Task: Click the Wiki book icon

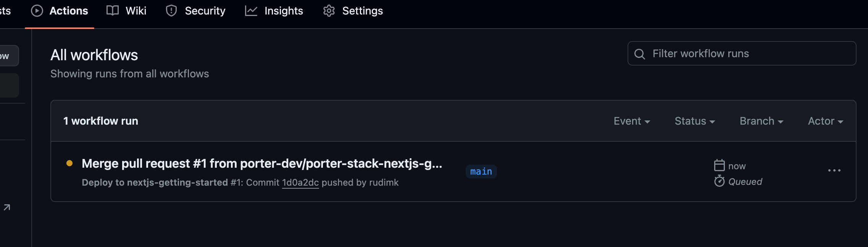Action: [x=113, y=11]
